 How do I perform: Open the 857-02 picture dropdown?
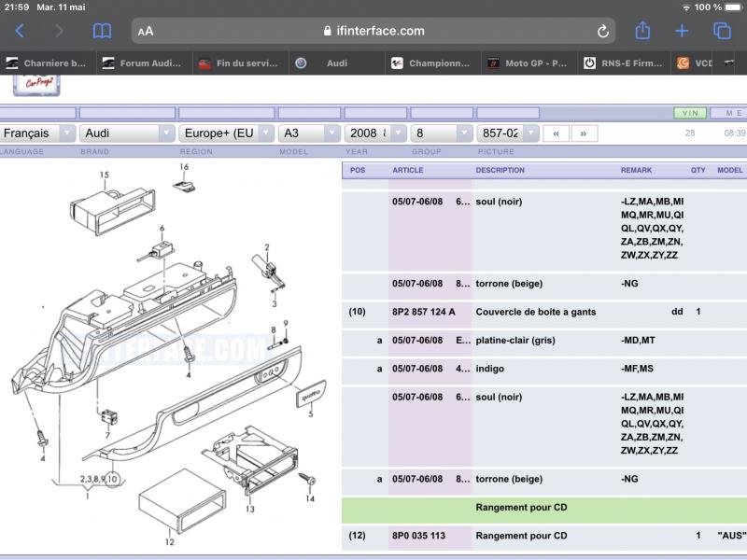coord(508,133)
